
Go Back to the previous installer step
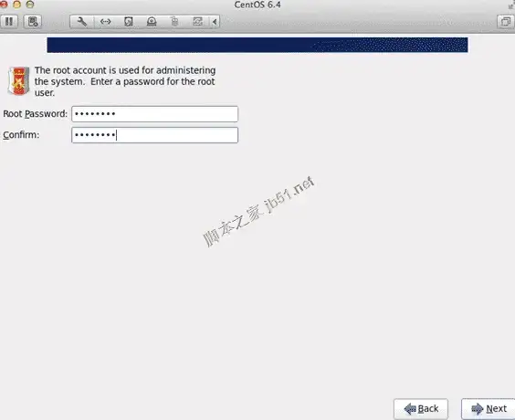point(421,409)
